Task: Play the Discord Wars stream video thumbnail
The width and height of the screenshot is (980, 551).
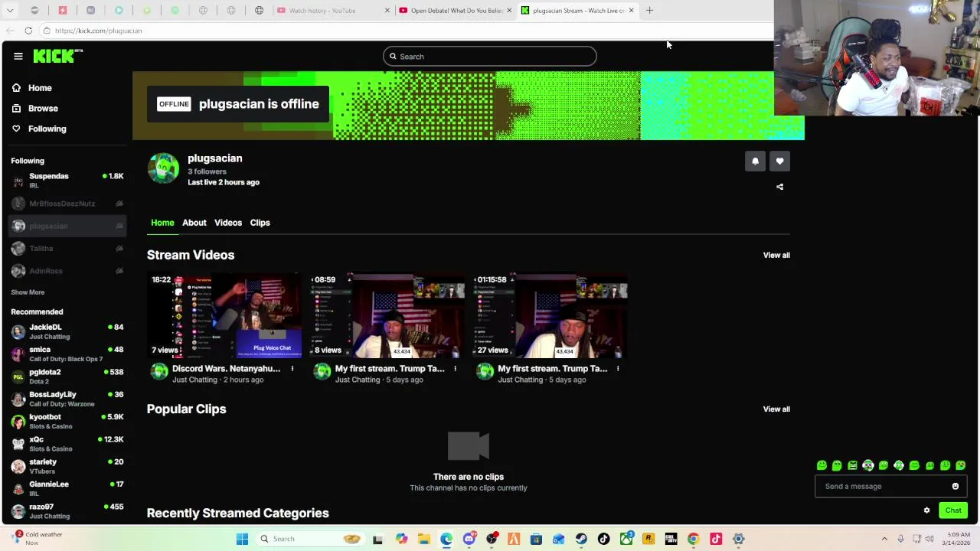Action: point(224,315)
